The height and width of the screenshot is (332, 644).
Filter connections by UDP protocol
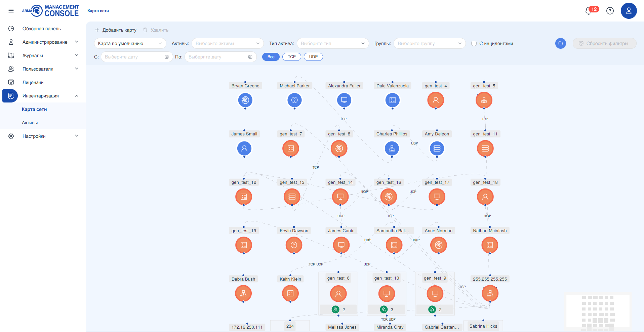pyautogui.click(x=313, y=57)
